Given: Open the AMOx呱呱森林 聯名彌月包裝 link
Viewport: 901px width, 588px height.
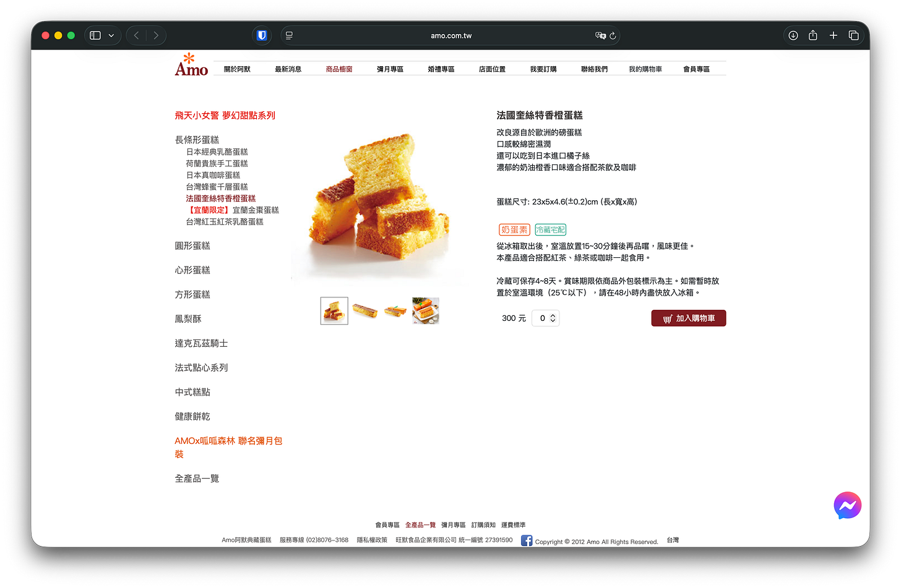Looking at the screenshot, I should tap(228, 448).
